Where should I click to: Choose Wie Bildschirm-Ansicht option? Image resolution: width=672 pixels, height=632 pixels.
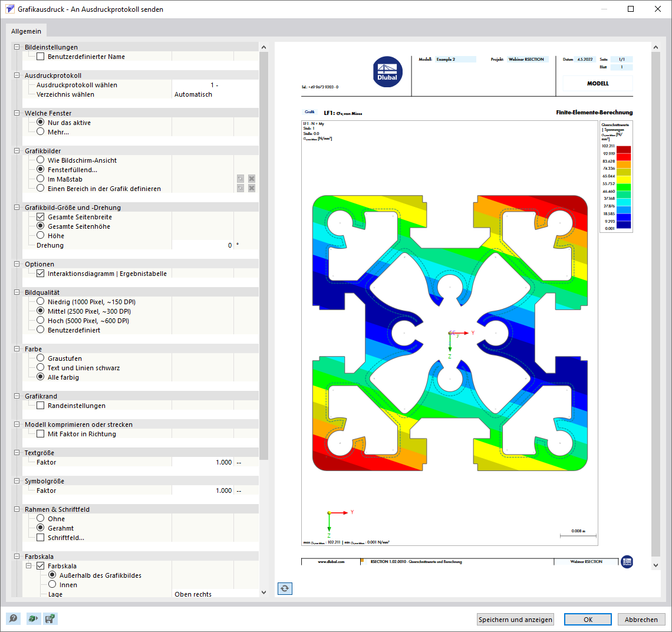tap(40, 160)
